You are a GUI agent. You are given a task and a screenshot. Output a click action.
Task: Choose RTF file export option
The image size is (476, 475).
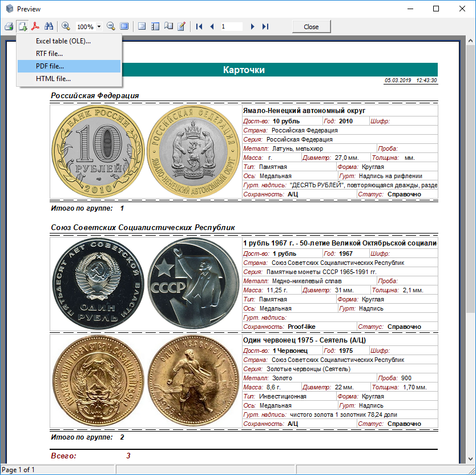tap(50, 54)
